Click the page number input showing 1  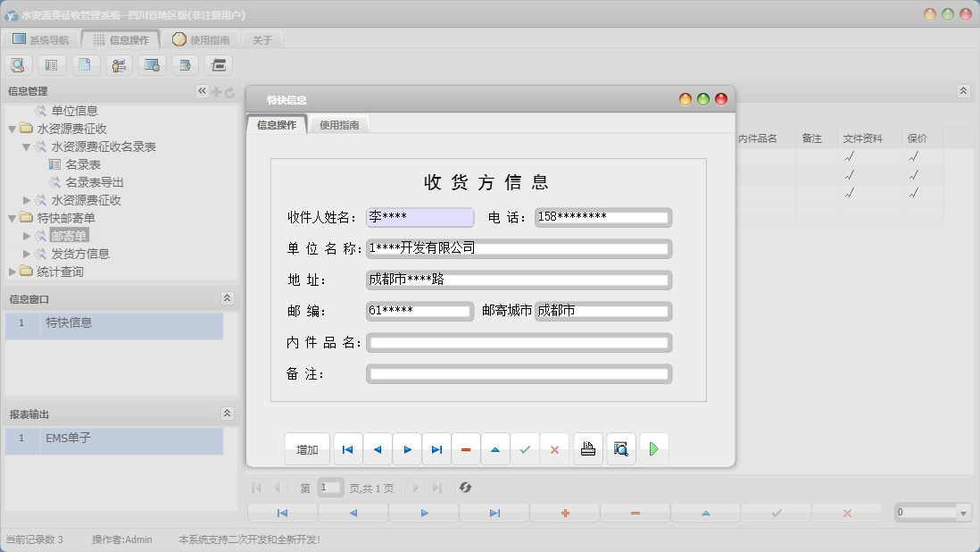pos(330,487)
